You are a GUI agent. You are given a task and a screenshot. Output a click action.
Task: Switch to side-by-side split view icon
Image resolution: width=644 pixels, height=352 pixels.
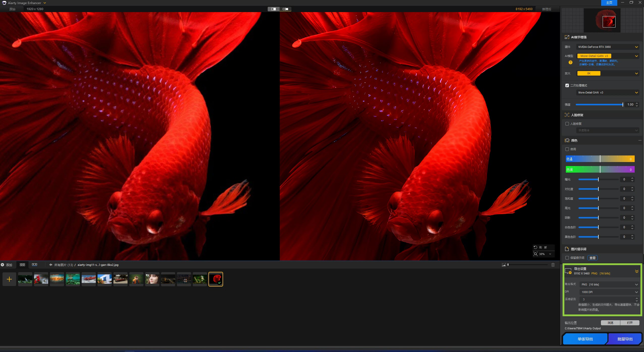point(285,9)
